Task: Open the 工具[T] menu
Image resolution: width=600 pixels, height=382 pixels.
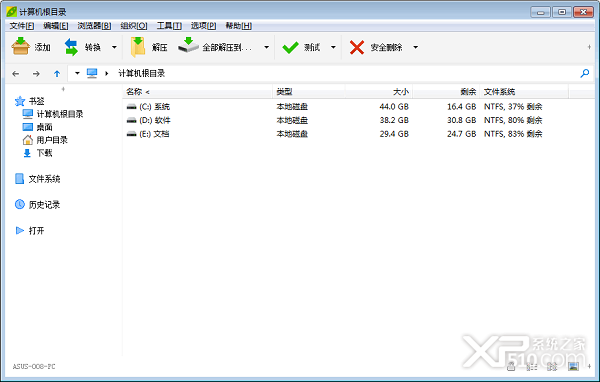Action: click(x=169, y=26)
